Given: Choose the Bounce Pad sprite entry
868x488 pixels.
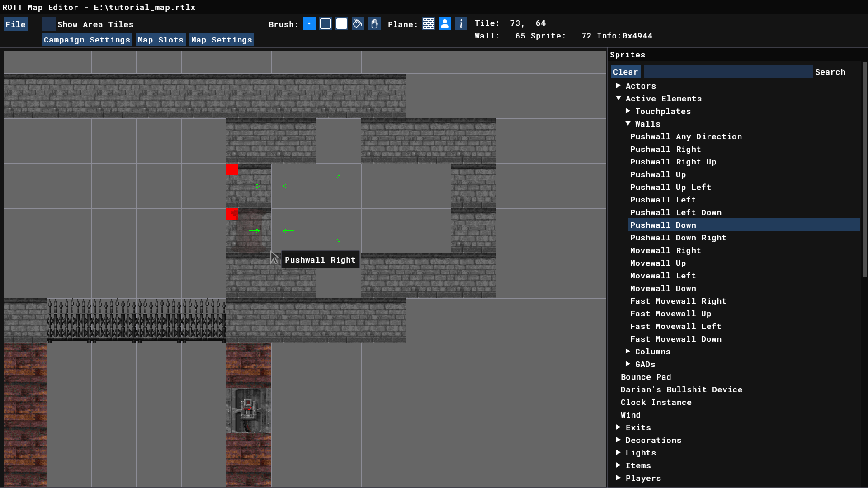Looking at the screenshot, I should point(646,377).
